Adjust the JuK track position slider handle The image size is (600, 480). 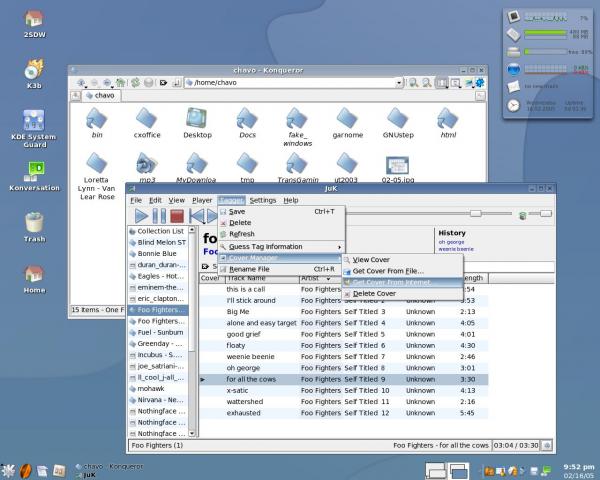point(476,213)
